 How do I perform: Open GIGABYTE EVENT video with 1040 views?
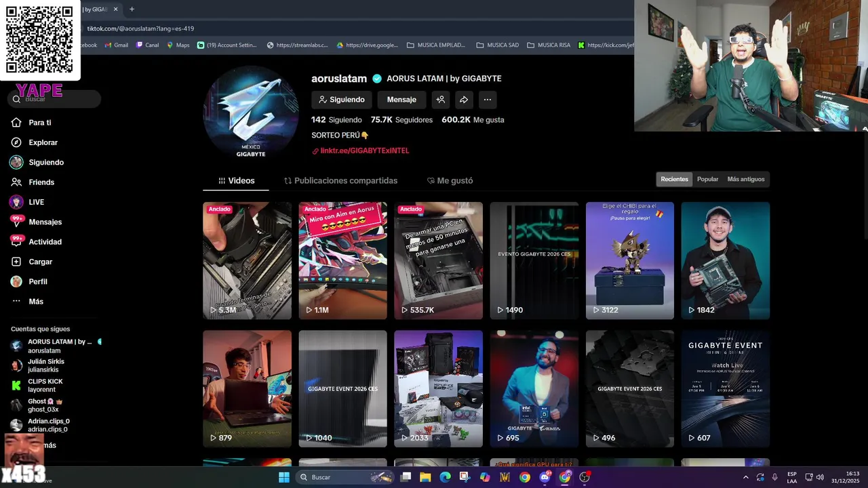pos(342,388)
